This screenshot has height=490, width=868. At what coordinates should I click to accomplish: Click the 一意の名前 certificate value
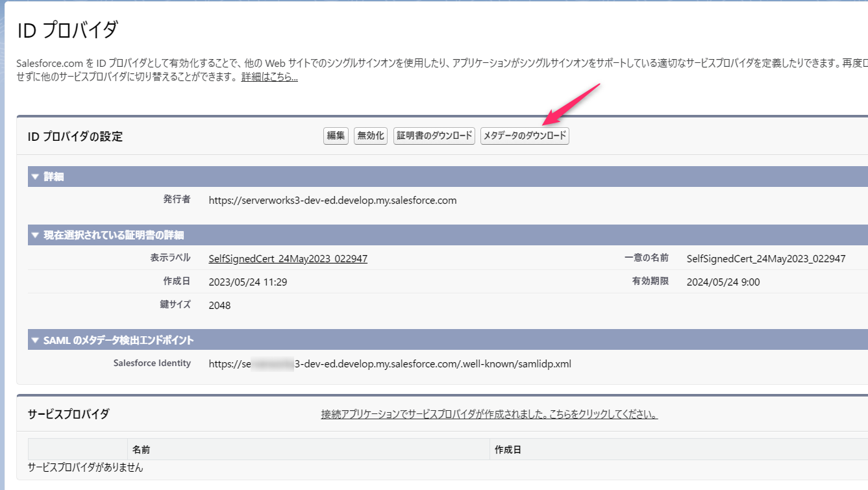[766, 258]
